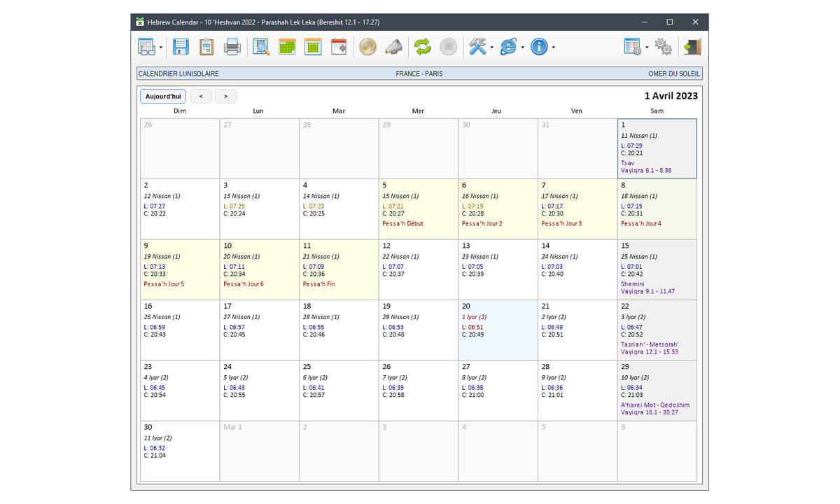The width and height of the screenshot is (840, 504).
Task: Expand the information dropdown arrow
Action: click(x=554, y=48)
